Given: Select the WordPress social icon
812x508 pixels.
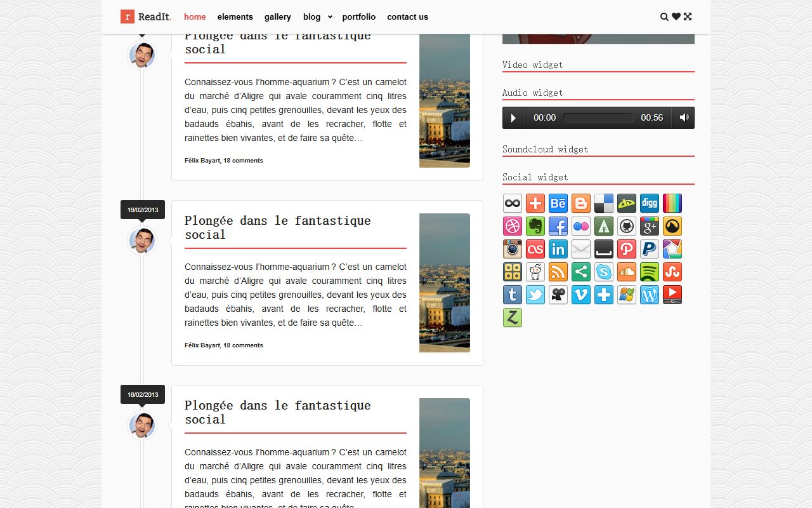Looking at the screenshot, I should point(650,295).
